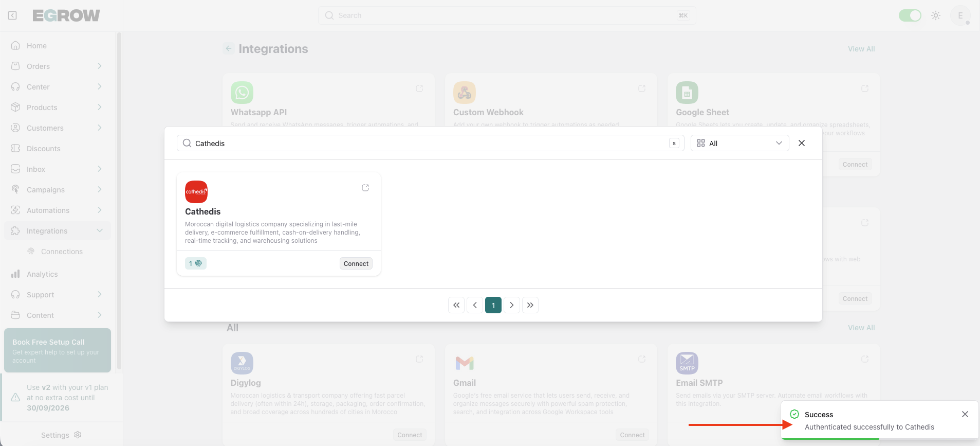Go to the first results page

pyautogui.click(x=456, y=305)
